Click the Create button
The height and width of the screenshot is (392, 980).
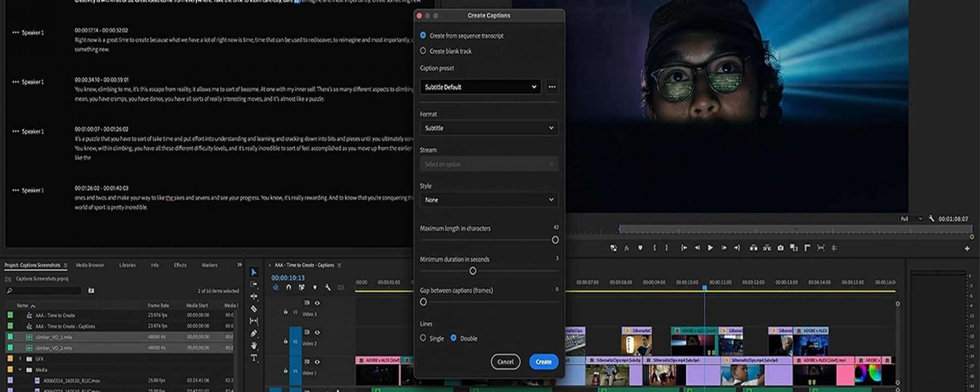543,362
